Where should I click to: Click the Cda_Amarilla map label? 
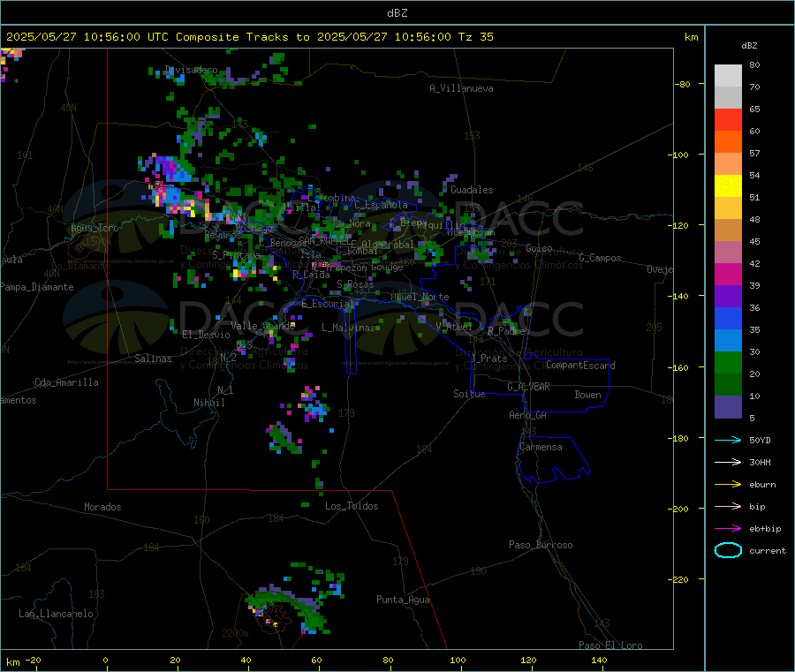point(66,382)
